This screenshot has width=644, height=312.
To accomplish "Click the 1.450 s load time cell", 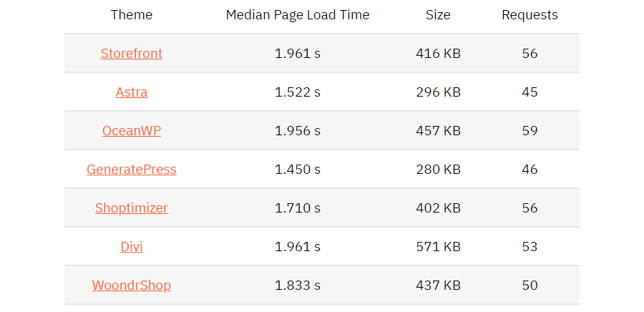I will (298, 170).
